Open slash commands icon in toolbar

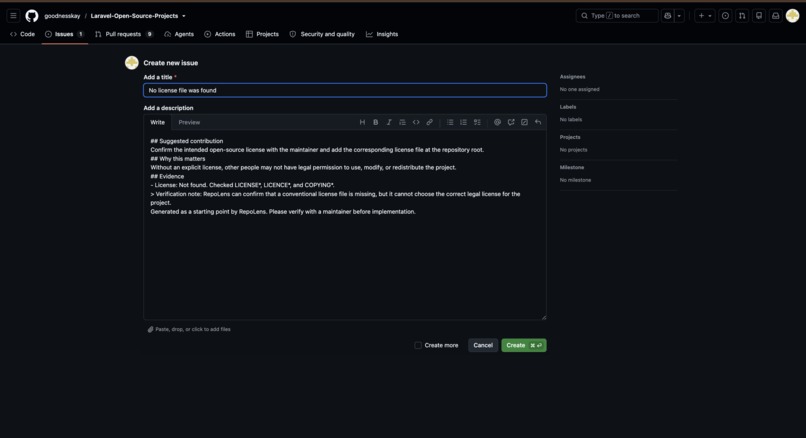[524, 122]
